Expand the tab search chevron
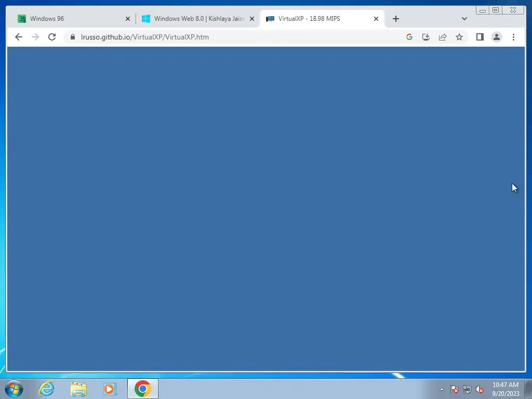The image size is (532, 399). [464, 19]
